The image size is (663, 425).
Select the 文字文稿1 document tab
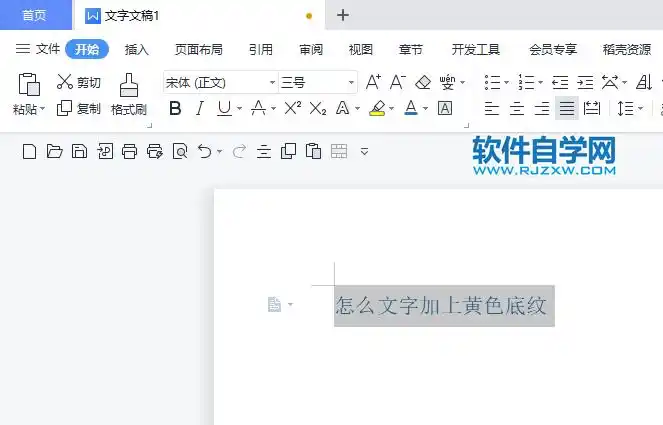click(x=199, y=16)
